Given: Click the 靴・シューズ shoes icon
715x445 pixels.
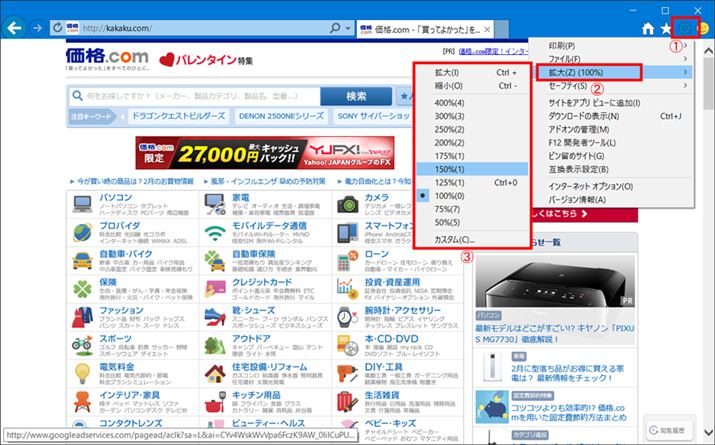Looking at the screenshot, I should point(215,317).
